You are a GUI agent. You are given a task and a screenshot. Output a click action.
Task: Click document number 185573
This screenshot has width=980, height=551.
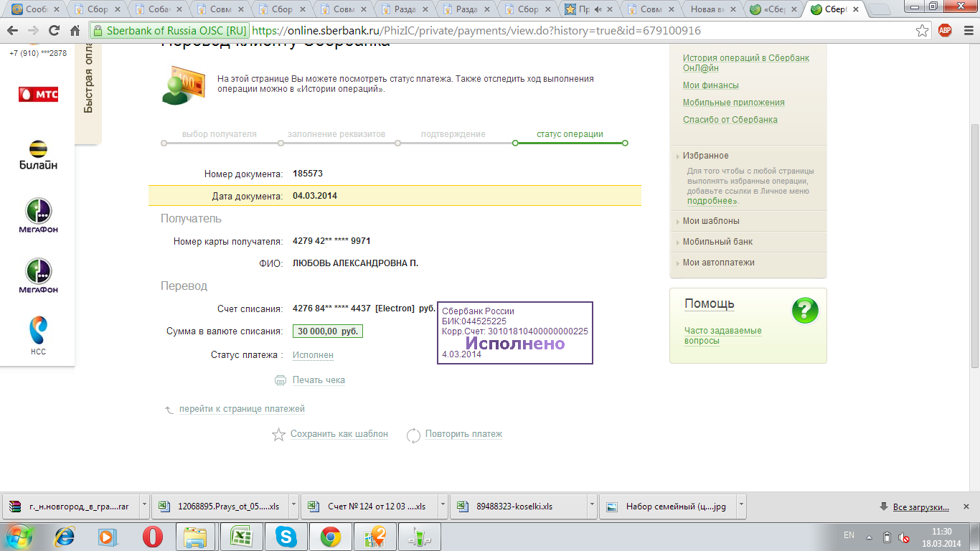308,174
